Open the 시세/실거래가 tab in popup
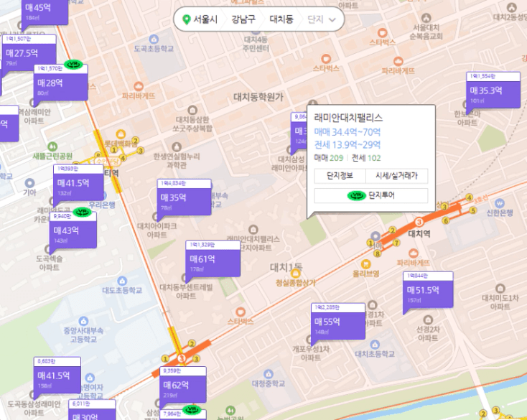 click(396, 175)
